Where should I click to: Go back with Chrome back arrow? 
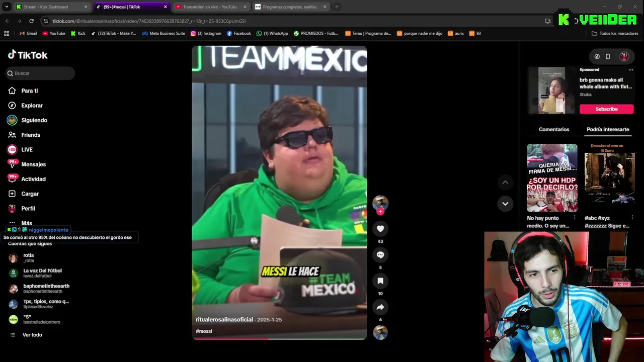pos(7,21)
